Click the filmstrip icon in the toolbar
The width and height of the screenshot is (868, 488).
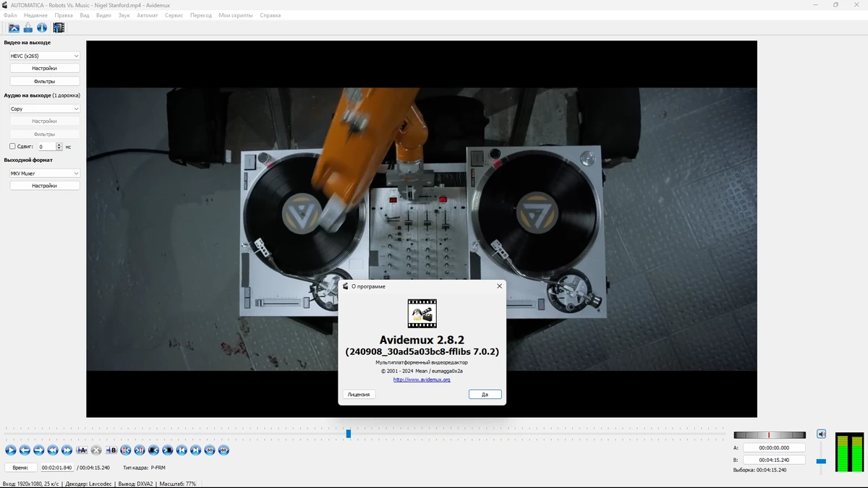[x=59, y=27]
